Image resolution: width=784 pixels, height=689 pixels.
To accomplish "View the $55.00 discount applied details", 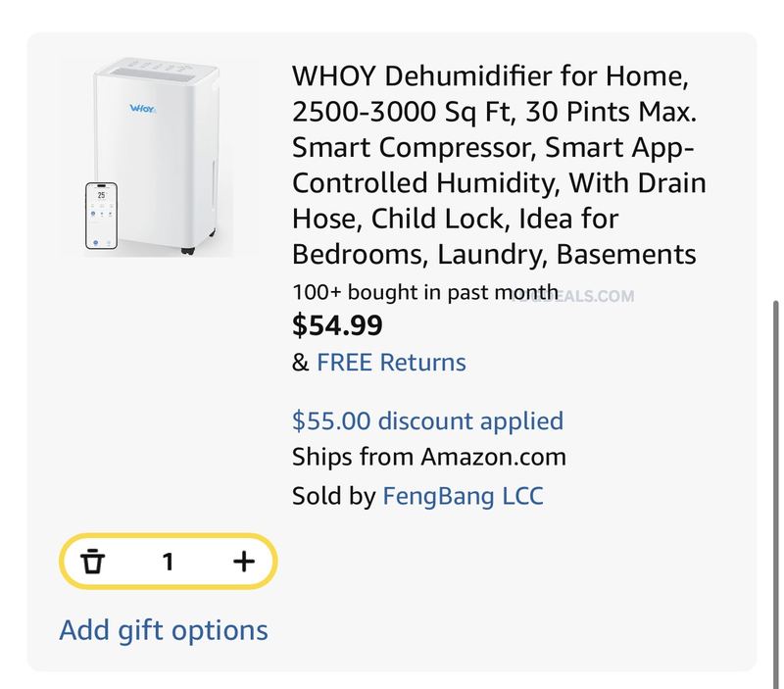I will pyautogui.click(x=427, y=420).
